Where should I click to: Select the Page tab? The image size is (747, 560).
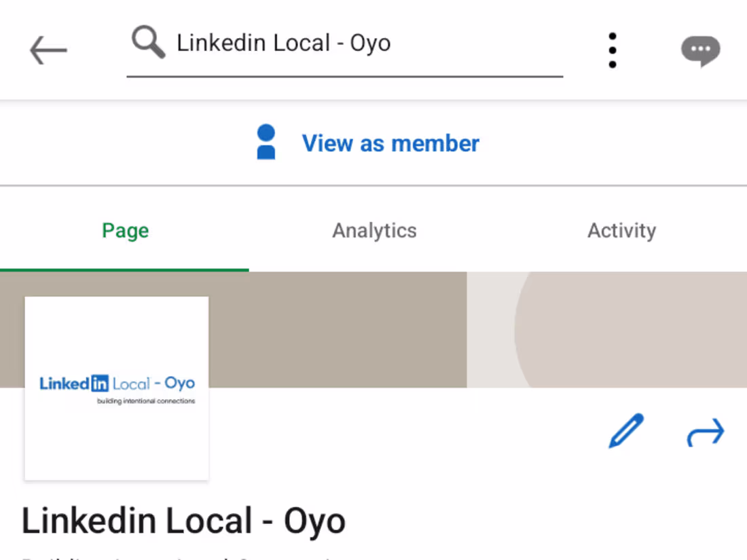[125, 230]
